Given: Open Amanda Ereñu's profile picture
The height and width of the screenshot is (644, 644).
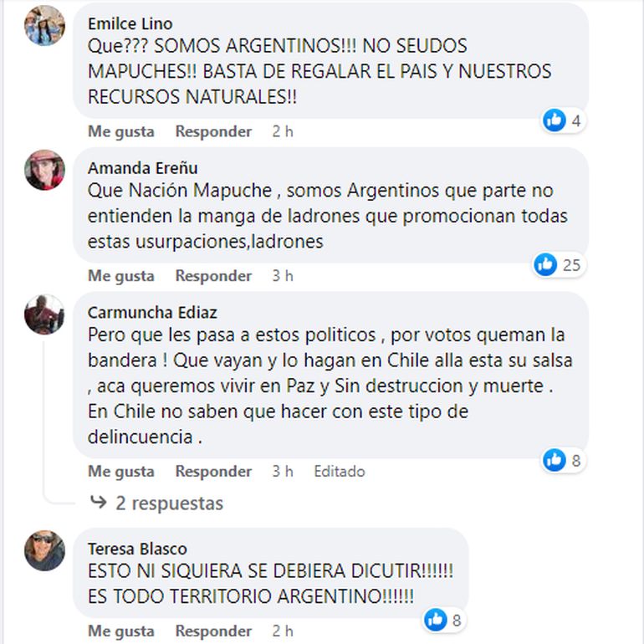Looking at the screenshot, I should pyautogui.click(x=44, y=170).
